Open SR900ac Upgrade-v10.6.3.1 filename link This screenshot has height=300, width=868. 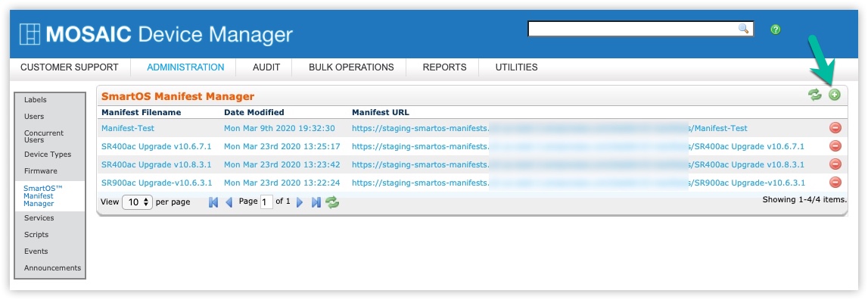[x=157, y=183]
